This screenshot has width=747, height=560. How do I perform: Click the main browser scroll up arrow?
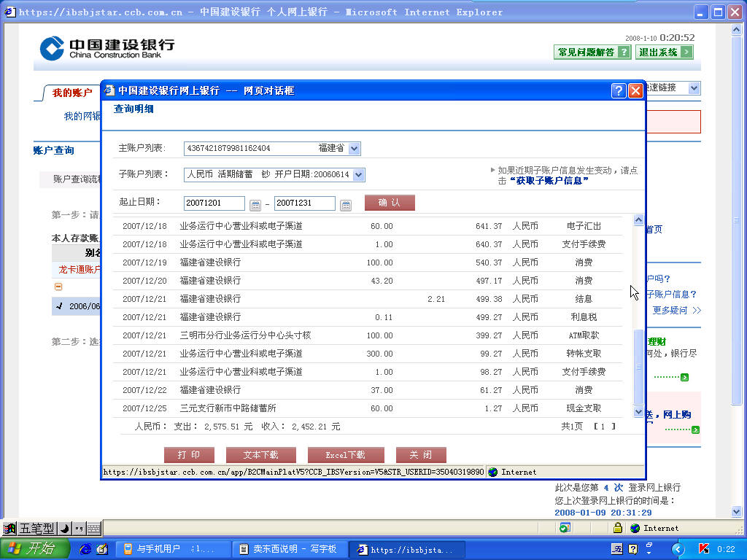point(736,29)
